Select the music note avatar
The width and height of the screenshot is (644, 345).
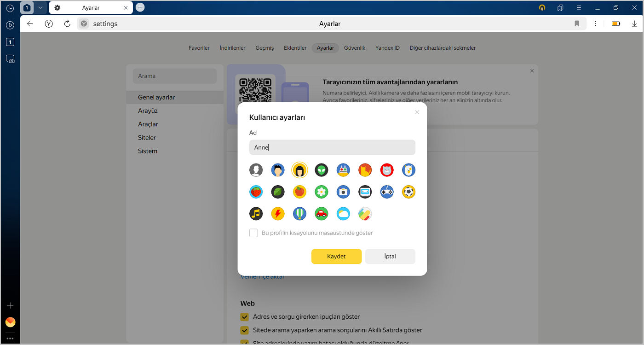tap(256, 214)
